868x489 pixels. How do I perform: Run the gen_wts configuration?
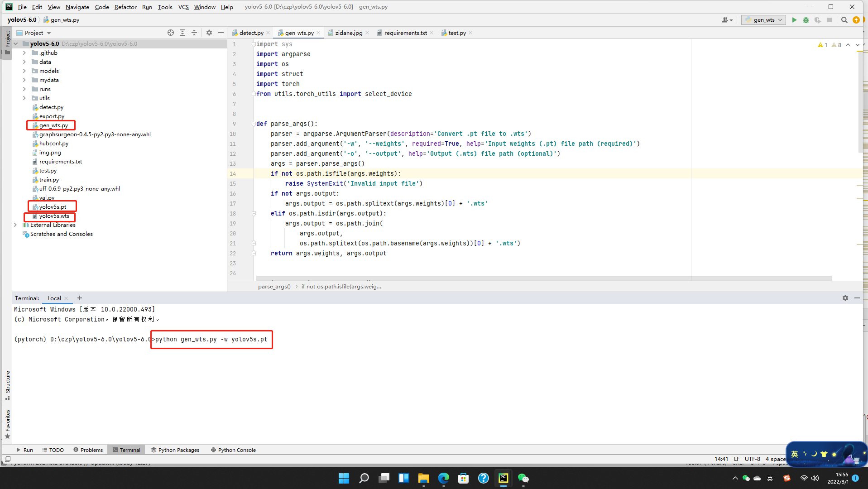click(794, 20)
